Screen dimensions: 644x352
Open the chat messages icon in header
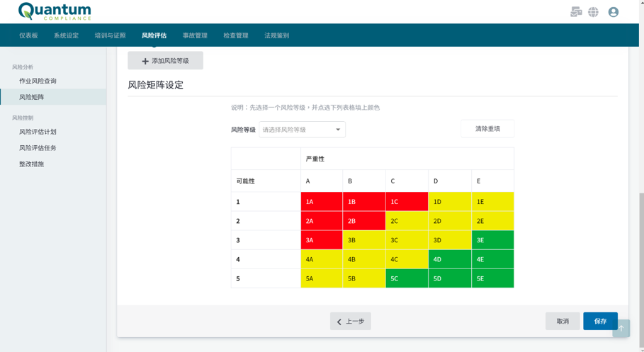pyautogui.click(x=576, y=12)
